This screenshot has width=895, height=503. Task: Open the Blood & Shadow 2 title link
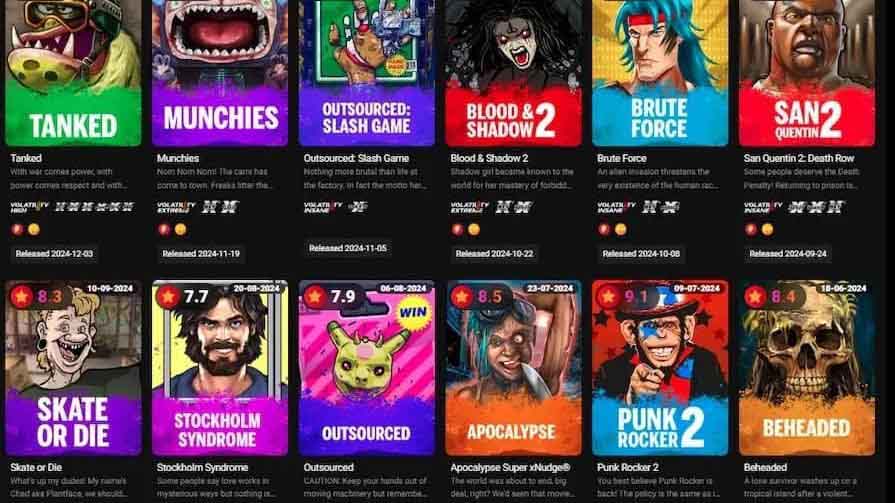tap(489, 158)
